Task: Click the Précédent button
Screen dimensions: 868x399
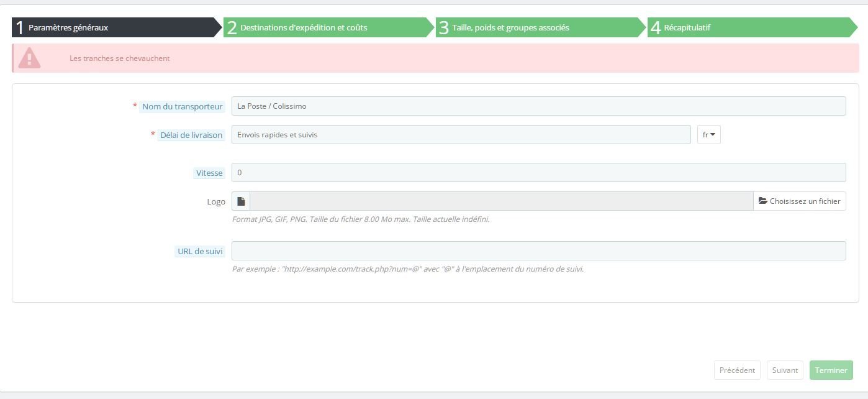Action: pyautogui.click(x=737, y=370)
